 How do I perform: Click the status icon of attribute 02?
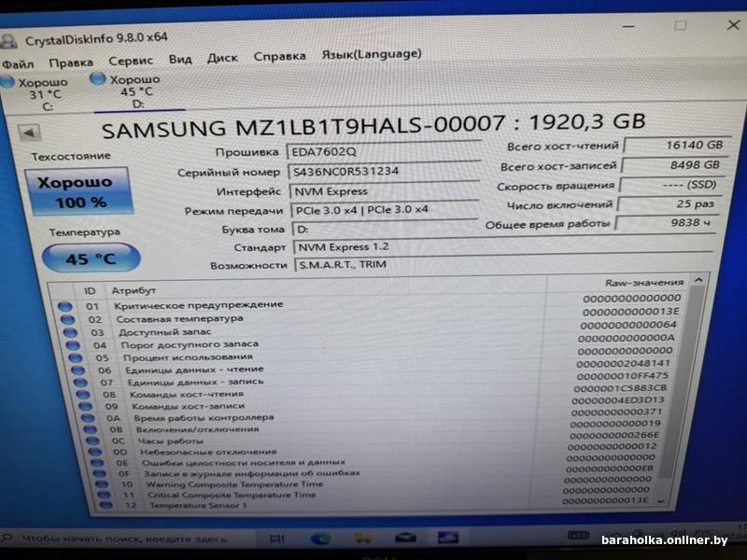click(x=67, y=319)
